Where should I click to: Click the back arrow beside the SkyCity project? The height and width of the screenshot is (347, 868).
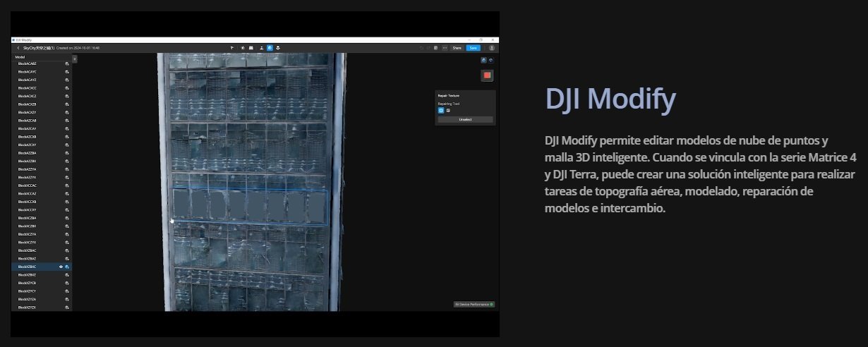pyautogui.click(x=18, y=48)
